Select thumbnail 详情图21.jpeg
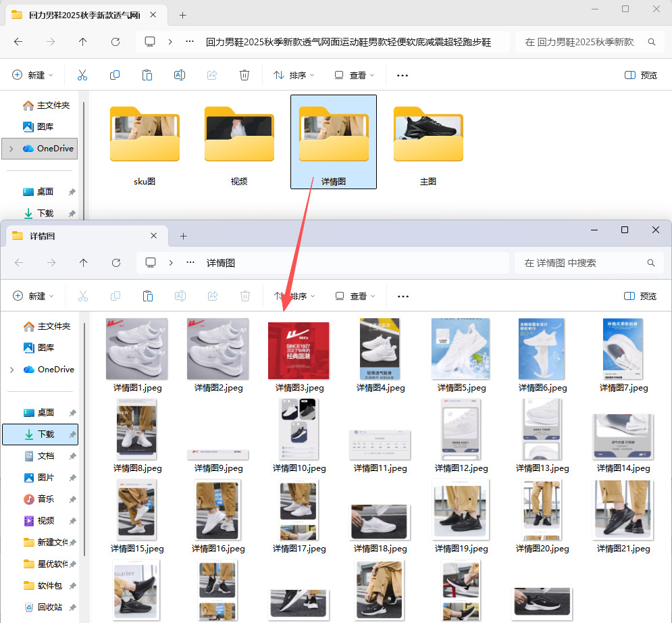The image size is (672, 623). click(623, 509)
